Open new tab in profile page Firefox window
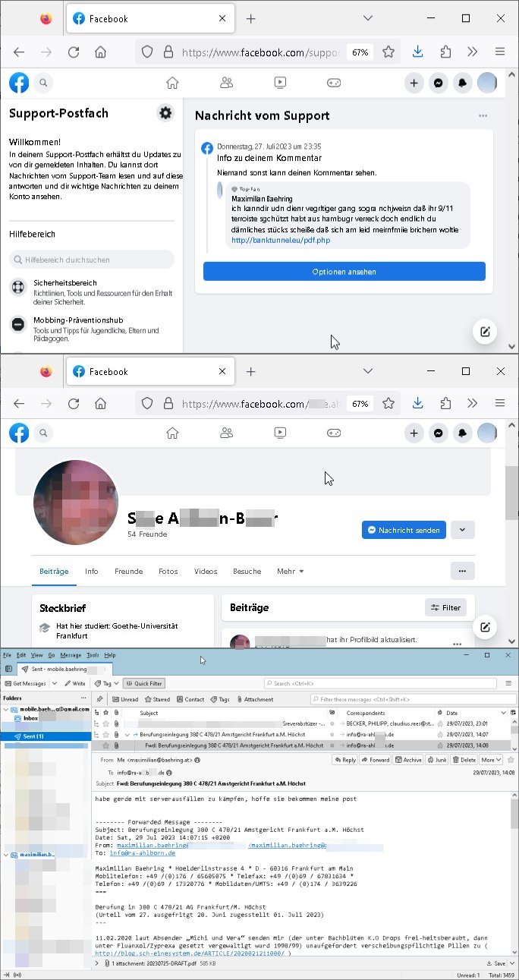This screenshot has height=980, width=519. tap(251, 371)
